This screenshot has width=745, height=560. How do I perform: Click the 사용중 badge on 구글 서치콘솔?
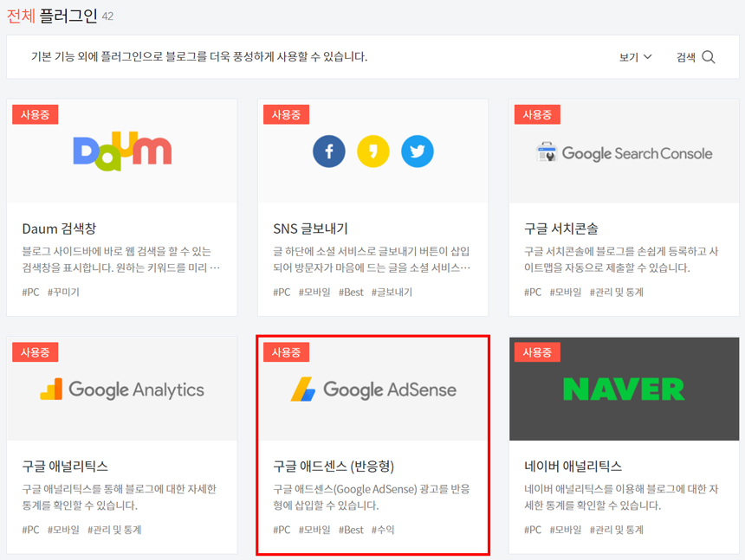click(537, 114)
